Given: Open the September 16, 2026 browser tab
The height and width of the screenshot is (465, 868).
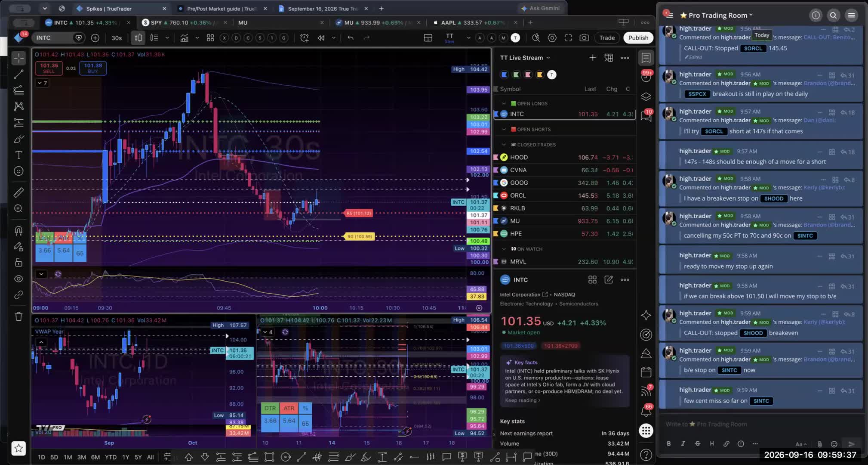Looking at the screenshot, I should 323,9.
